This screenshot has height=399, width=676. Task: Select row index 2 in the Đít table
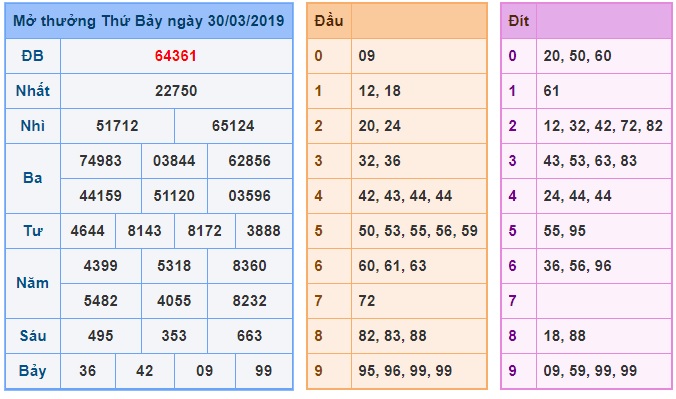[513, 126]
